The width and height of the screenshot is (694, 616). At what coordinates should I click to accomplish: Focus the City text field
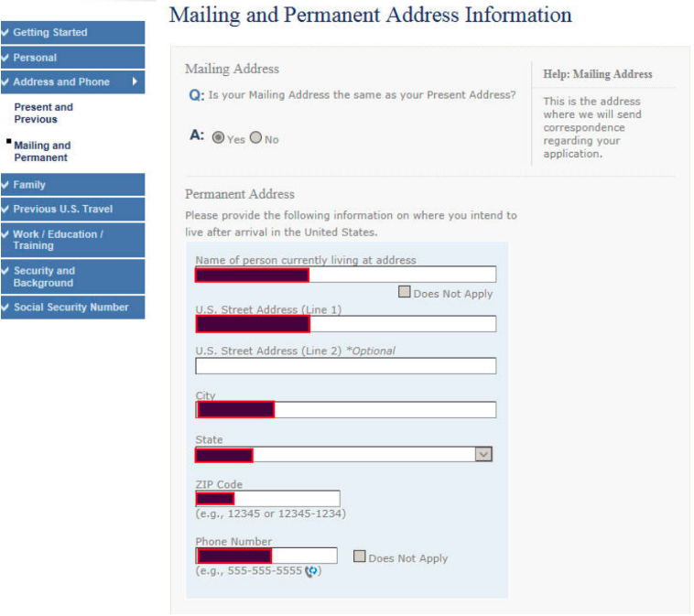click(x=385, y=410)
